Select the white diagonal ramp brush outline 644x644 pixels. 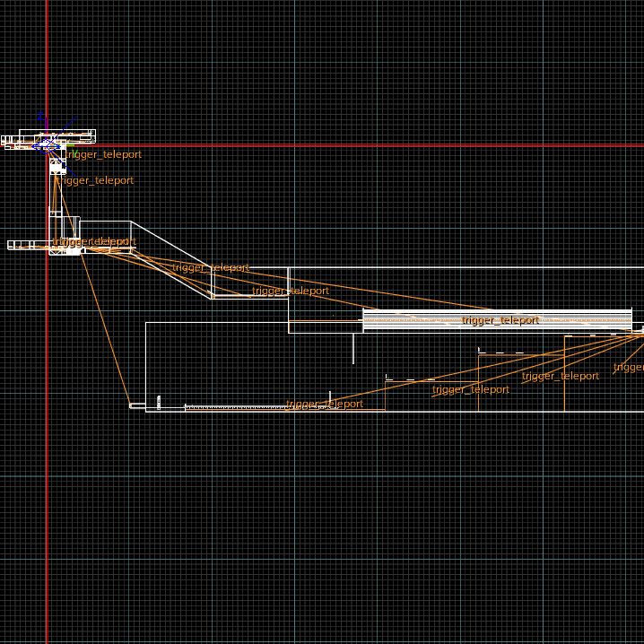[x=170, y=258]
